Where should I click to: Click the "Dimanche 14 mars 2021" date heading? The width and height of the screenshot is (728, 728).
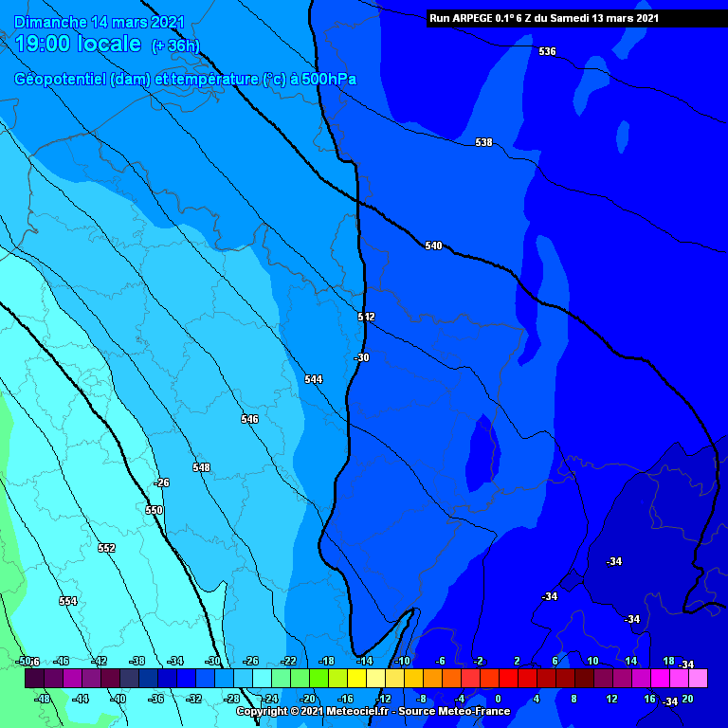(100, 22)
